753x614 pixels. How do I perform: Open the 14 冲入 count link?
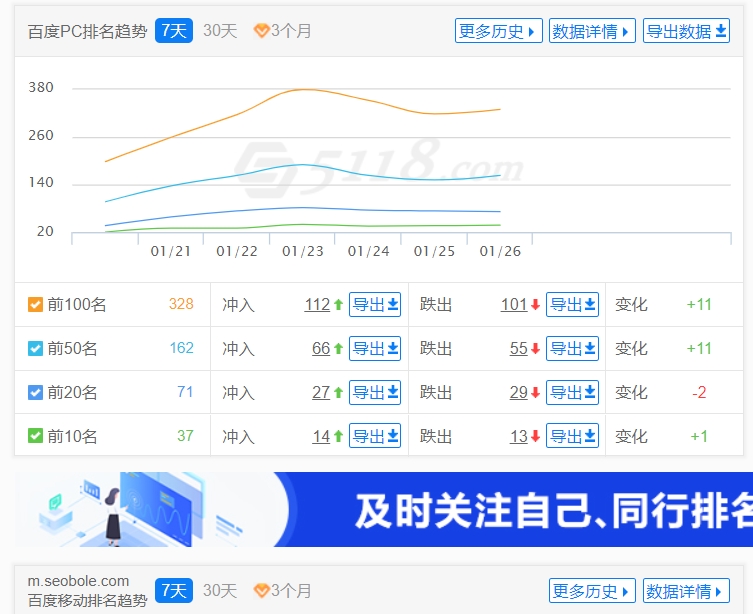pyautogui.click(x=321, y=436)
